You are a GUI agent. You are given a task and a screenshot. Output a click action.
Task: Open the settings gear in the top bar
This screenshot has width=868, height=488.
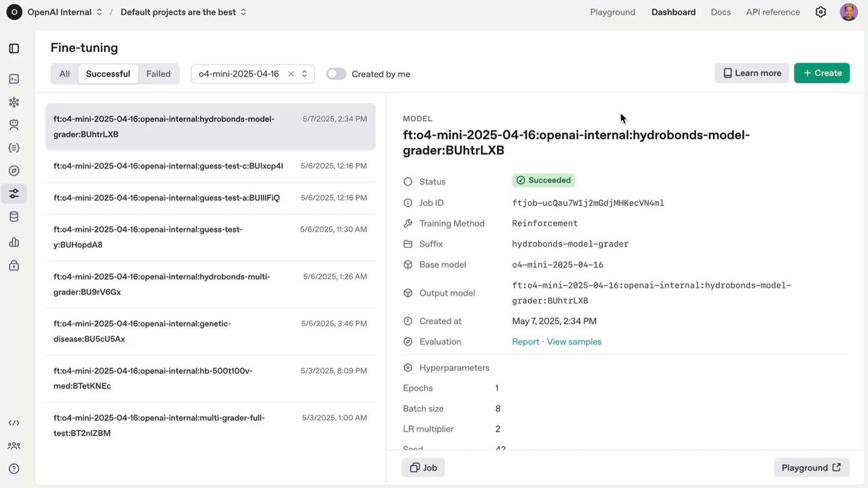(x=820, y=12)
